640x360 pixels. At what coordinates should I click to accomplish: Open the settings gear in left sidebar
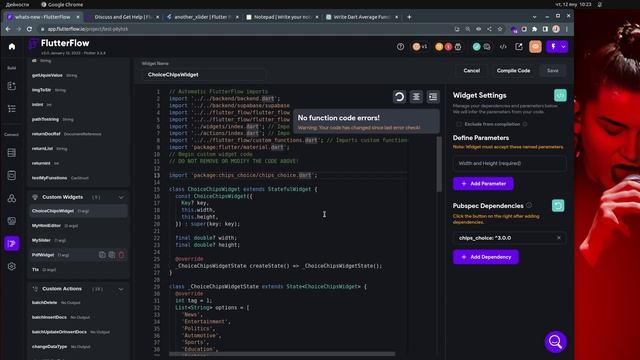[12, 266]
